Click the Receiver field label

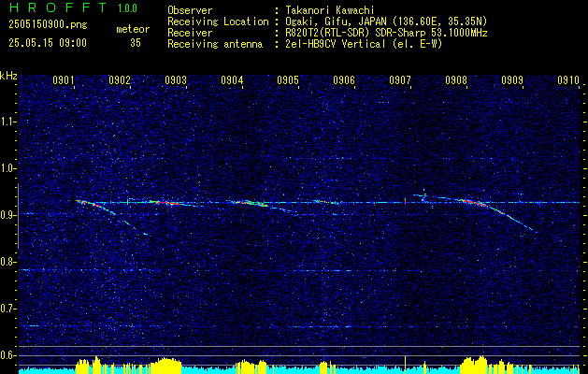point(190,33)
